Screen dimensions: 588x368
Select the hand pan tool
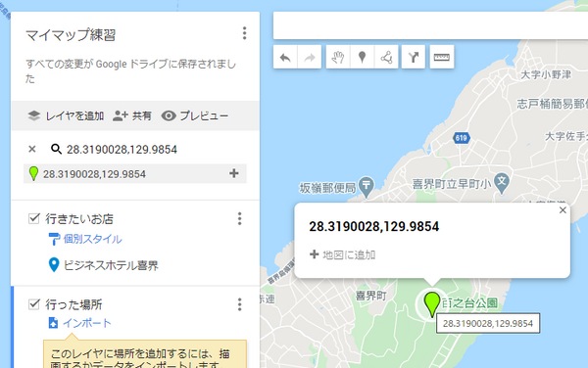(x=338, y=58)
